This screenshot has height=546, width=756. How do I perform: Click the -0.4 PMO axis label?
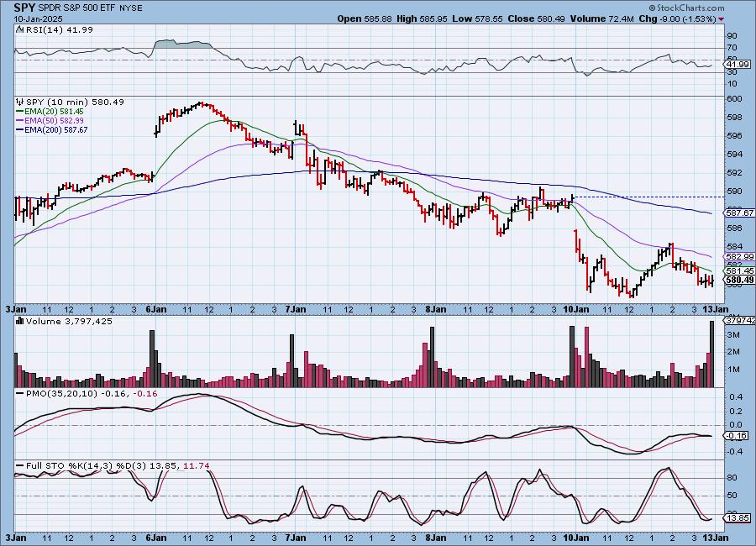[734, 451]
